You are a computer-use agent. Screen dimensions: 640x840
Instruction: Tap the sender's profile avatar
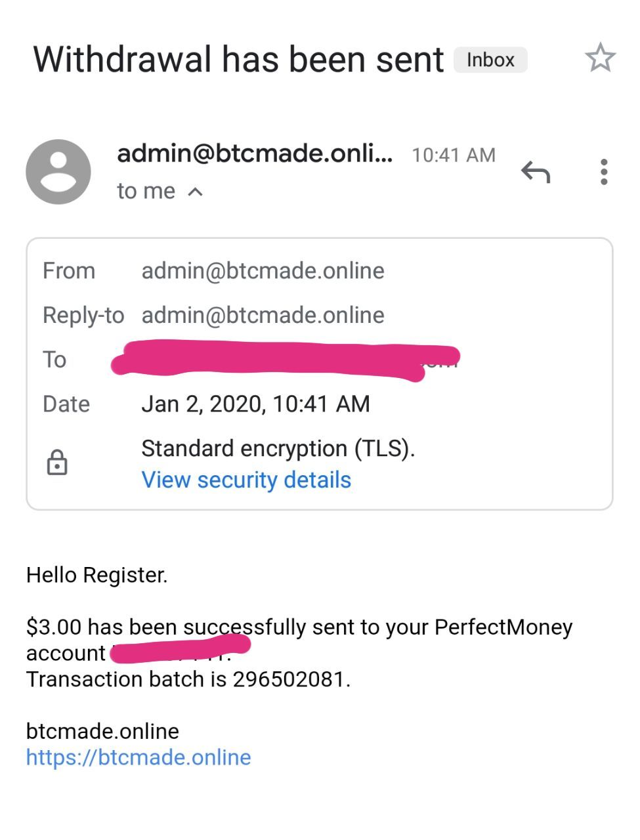pos(58,172)
